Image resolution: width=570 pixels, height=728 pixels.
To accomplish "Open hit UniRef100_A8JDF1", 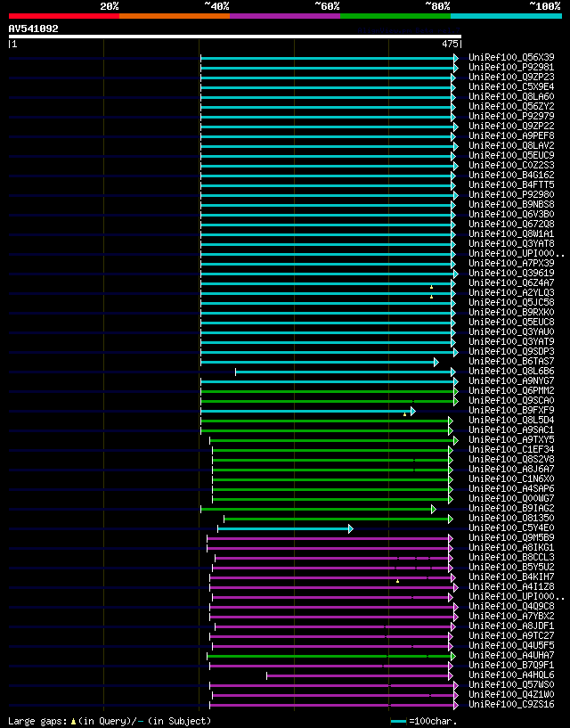I will (511, 626).
